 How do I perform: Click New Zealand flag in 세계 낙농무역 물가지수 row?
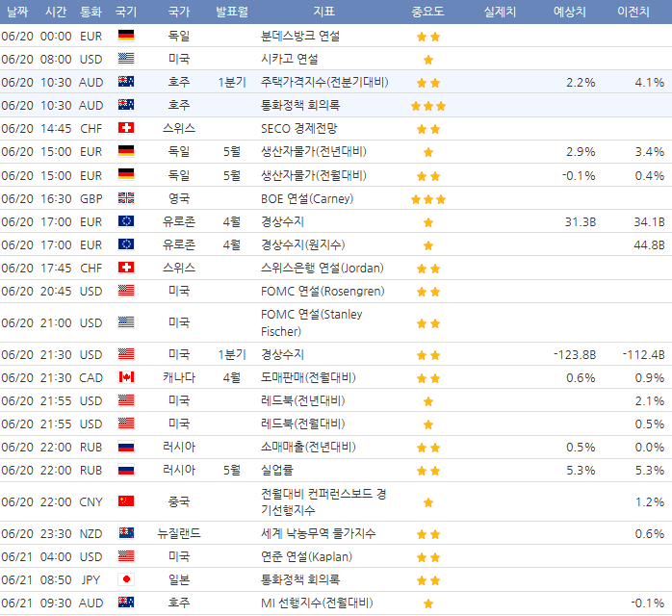(x=126, y=533)
